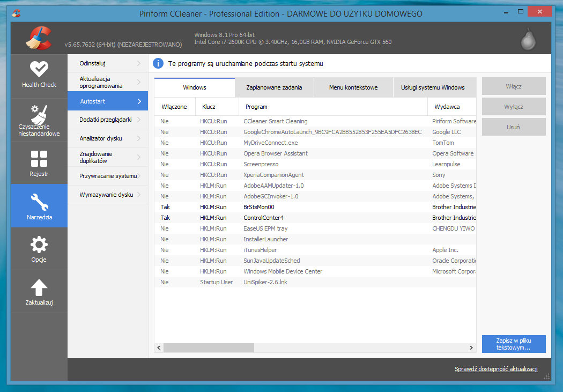Screen dimensions: 563x392
Task: Select AdobeAAMUpdater-1.0 entry
Action: click(x=315, y=186)
